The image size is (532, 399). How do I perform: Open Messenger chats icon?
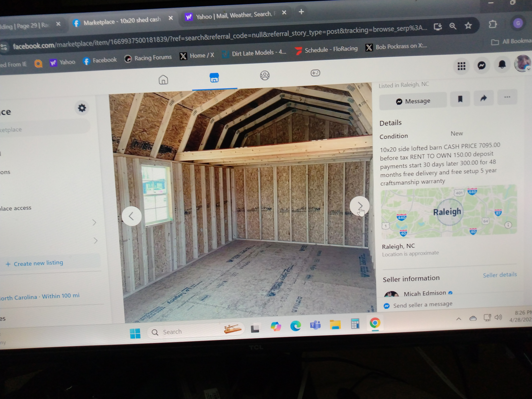point(481,65)
